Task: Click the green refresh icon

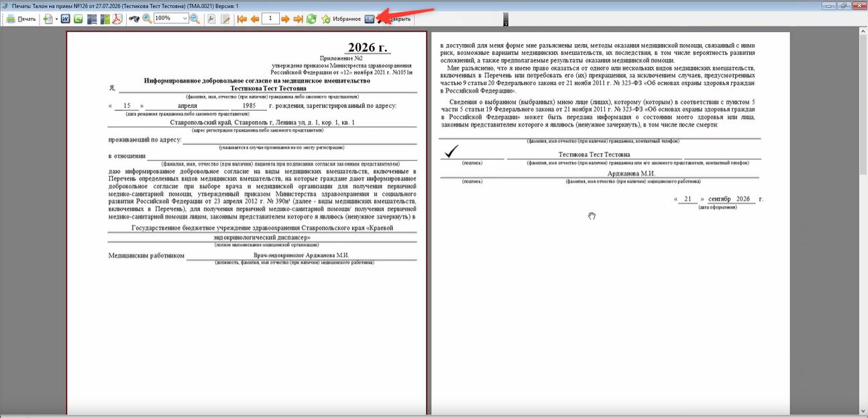Action: point(312,19)
